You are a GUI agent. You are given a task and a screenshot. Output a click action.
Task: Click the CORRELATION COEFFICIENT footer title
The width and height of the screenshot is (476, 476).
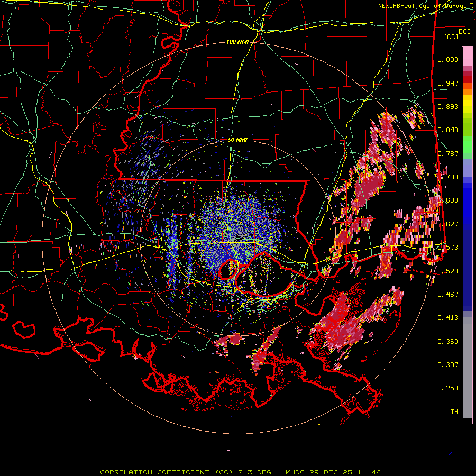click(x=154, y=472)
